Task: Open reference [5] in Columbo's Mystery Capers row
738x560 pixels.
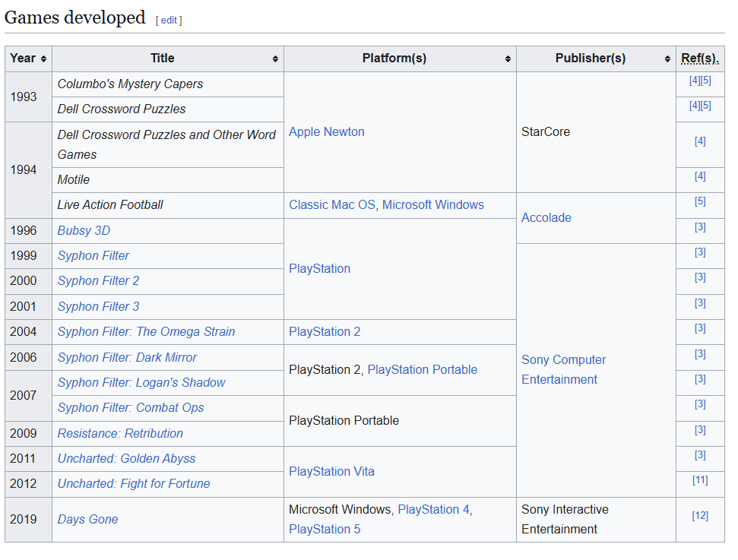Action: pyautogui.click(x=706, y=81)
